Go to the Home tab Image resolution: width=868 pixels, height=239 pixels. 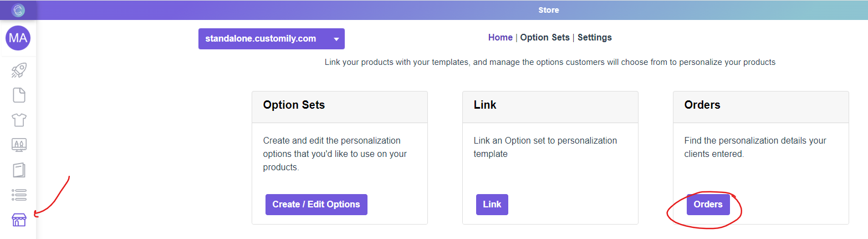click(x=500, y=38)
